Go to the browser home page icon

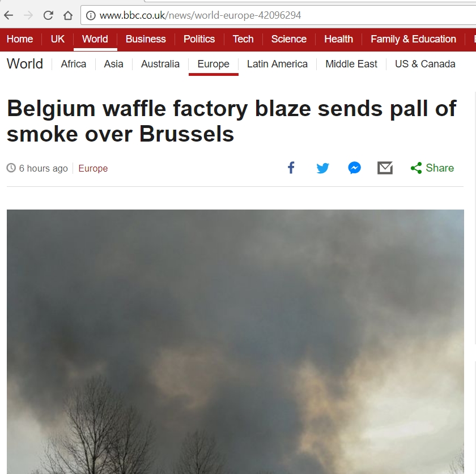pos(68,15)
